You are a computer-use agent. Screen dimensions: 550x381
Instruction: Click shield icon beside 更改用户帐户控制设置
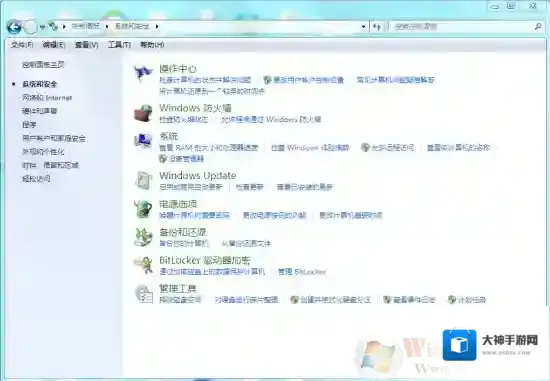pos(268,80)
